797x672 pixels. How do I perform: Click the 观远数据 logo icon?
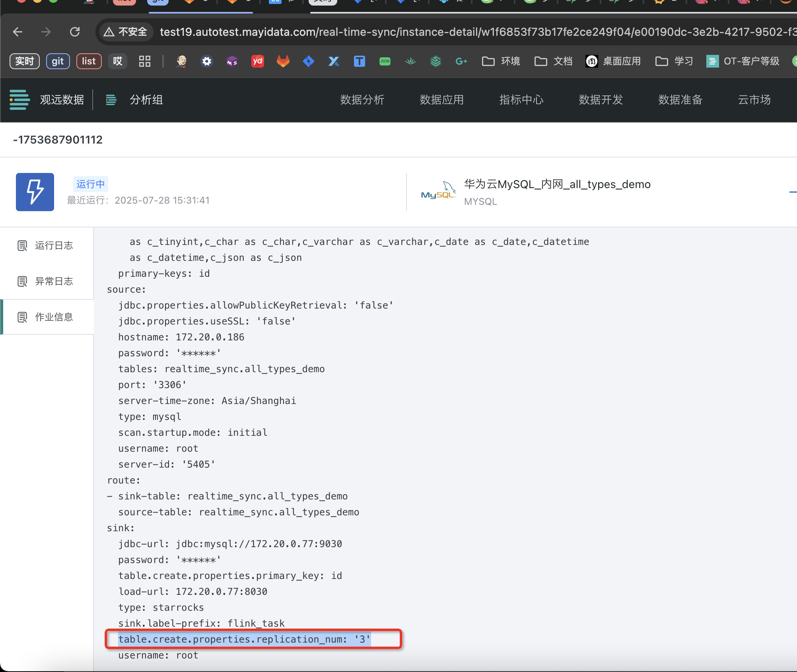click(19, 100)
